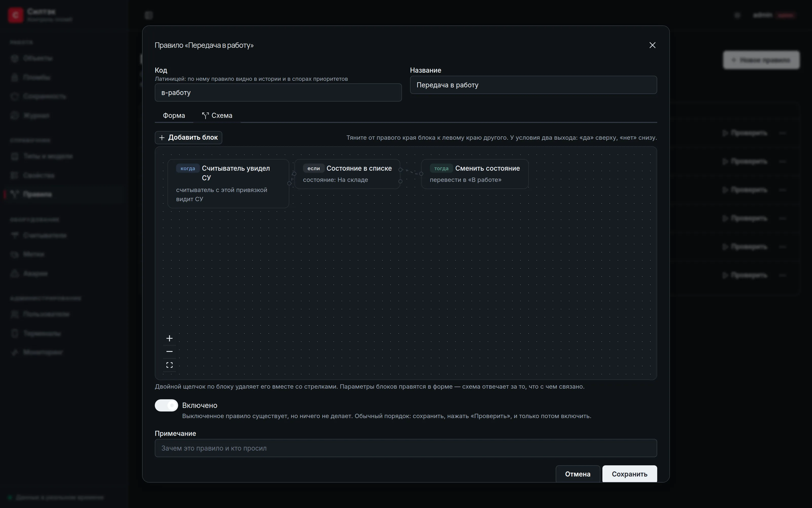Screen dimensions: 812x508
Task: Click the «Добавить блок» button
Action: coord(188,137)
